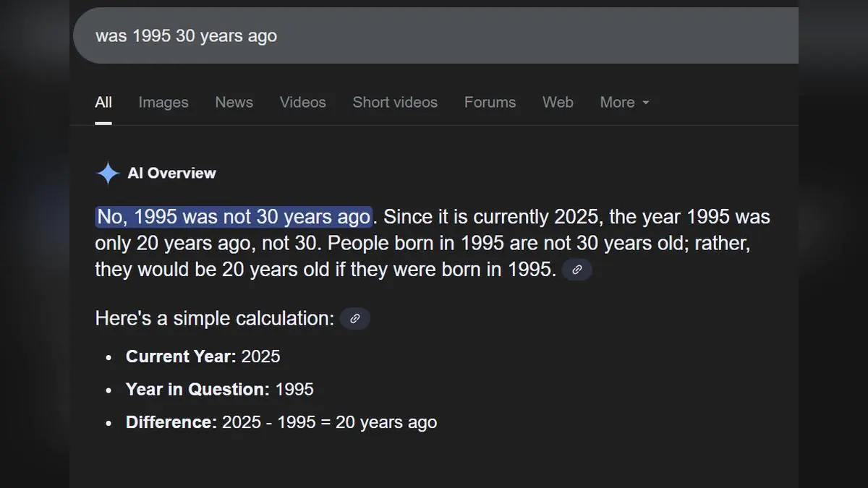The height and width of the screenshot is (488, 868).
Task: Click the AI Overview sparkle icon
Action: (108, 174)
